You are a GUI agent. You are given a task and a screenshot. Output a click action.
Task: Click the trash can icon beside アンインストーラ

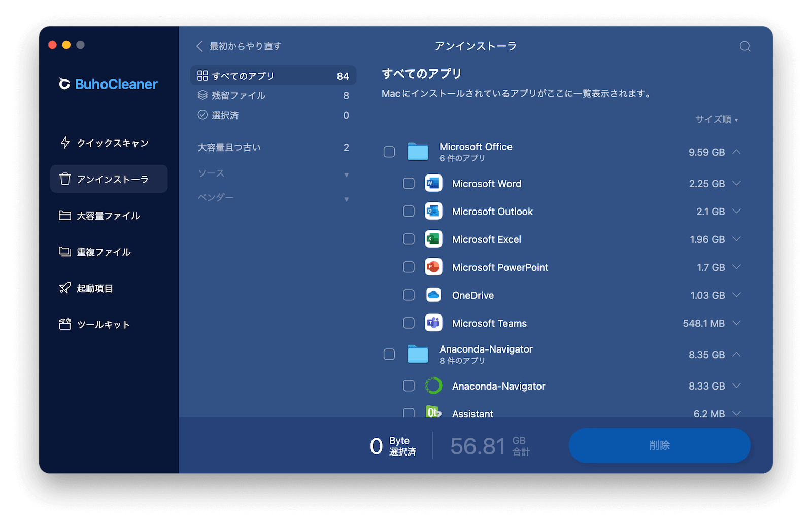point(65,179)
